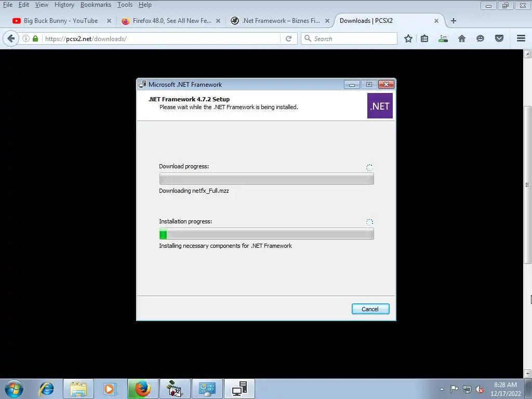Click spinner beside Installation progress
This screenshot has height=399, width=532.
tap(369, 222)
